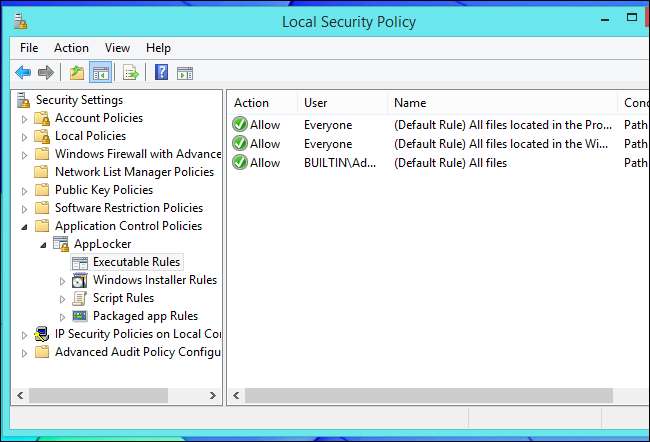Viewport: 650px width, 442px height.
Task: Click green check icon of BUILTIN\Ad... rule
Action: 240,163
